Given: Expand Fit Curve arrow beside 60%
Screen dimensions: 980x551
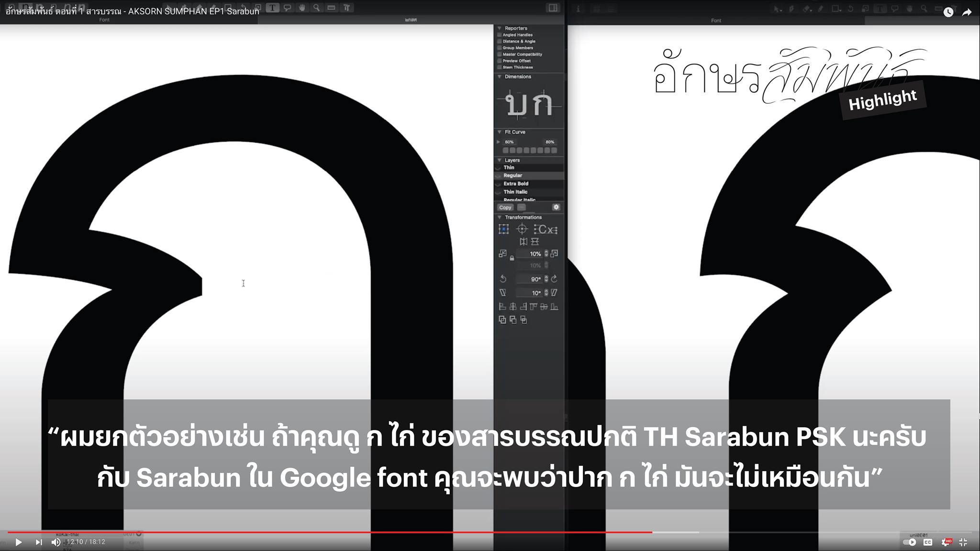Looking at the screenshot, I should click(499, 142).
